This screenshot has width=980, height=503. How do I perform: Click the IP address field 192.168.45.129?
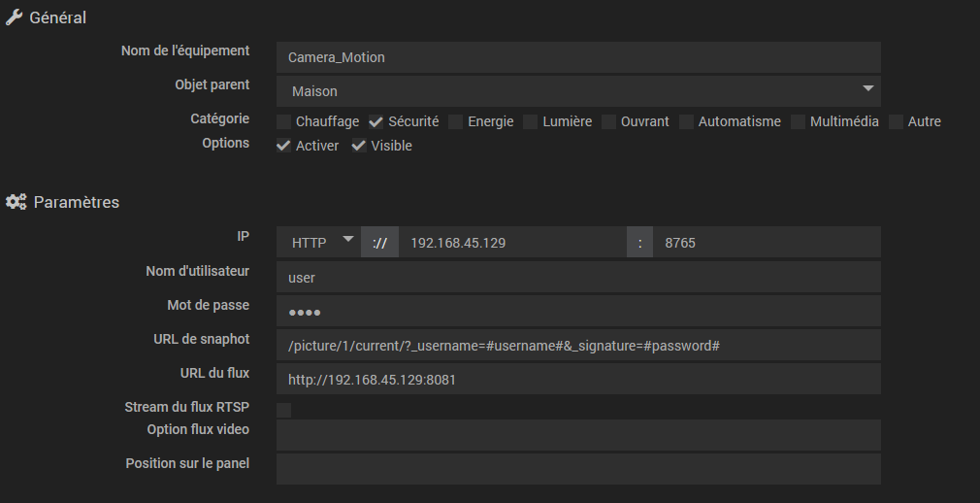point(512,243)
